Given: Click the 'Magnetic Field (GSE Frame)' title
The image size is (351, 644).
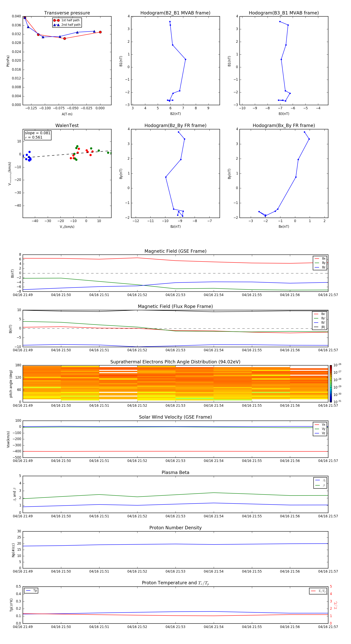Looking at the screenshot, I should 175,251.
